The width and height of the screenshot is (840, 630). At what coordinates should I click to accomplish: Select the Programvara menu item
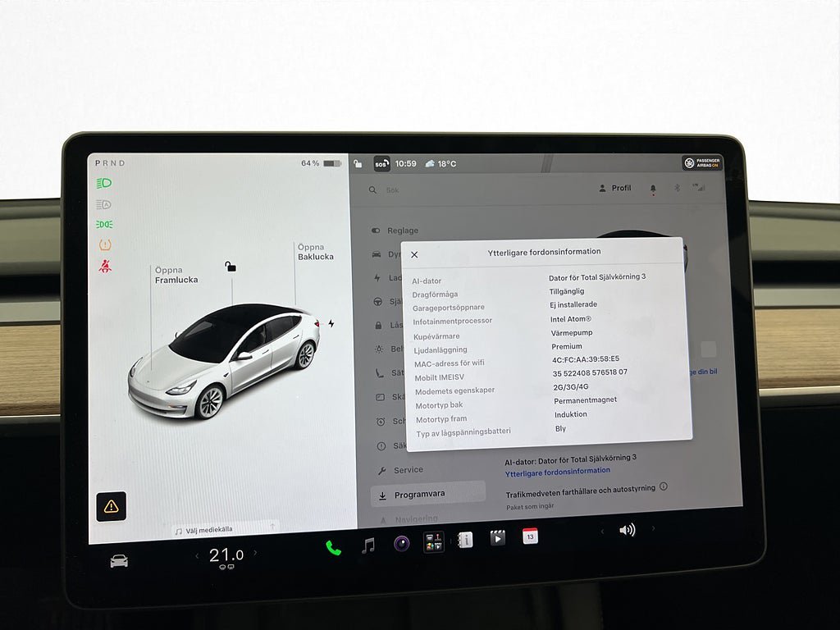[428, 494]
